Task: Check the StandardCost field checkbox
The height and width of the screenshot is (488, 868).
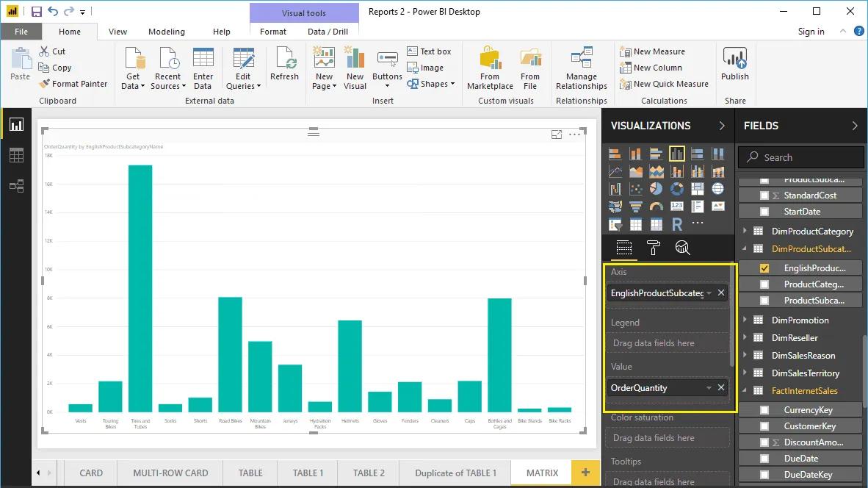Action: click(x=766, y=195)
